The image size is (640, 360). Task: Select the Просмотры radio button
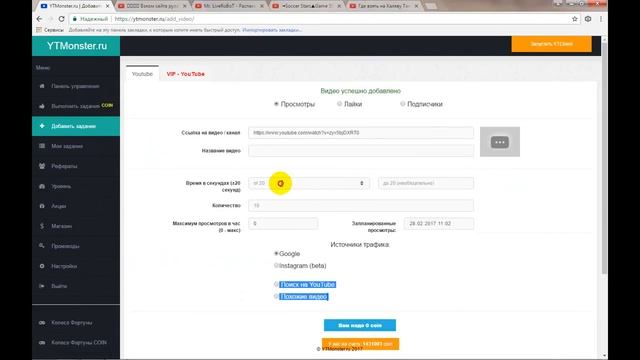tap(276, 104)
